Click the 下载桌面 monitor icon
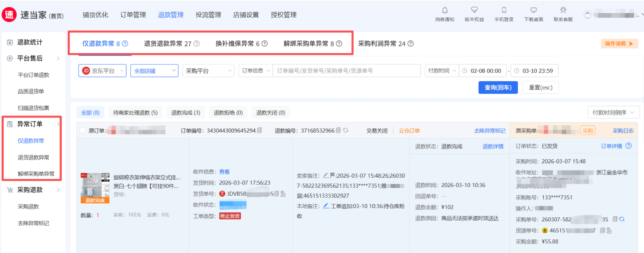Viewport: 644px width, 253px height. pyautogui.click(x=533, y=10)
